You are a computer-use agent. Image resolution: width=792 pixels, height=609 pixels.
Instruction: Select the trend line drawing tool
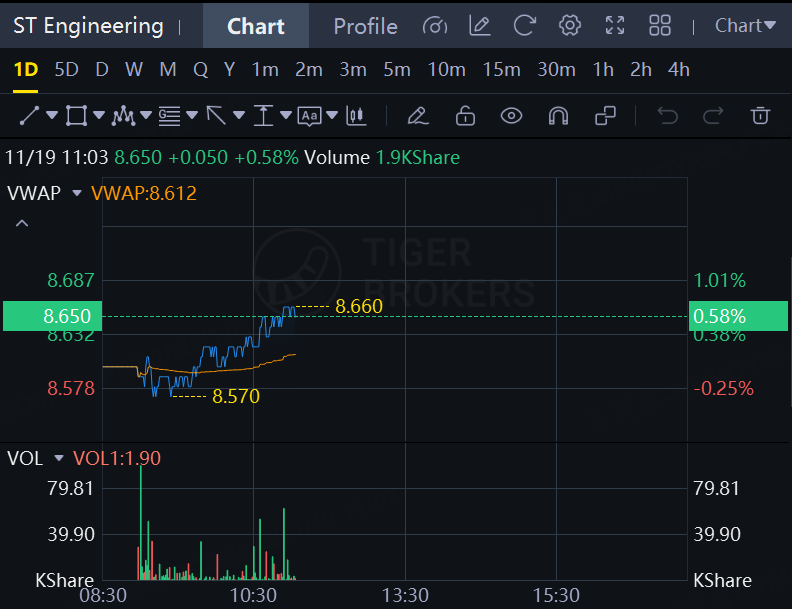(x=29, y=116)
